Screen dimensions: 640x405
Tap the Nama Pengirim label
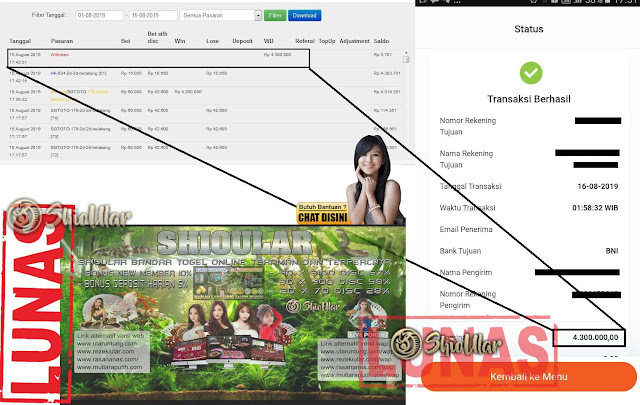coord(466,272)
